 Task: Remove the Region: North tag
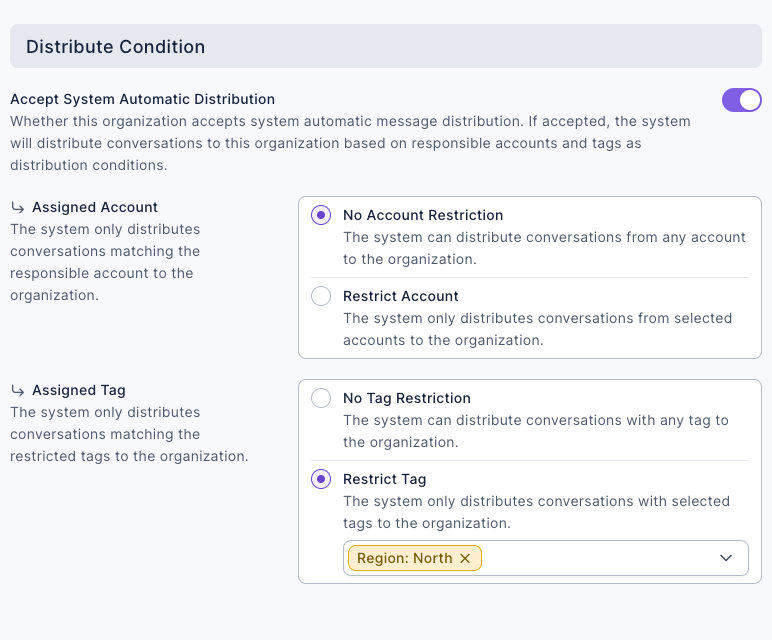pyautogui.click(x=465, y=558)
